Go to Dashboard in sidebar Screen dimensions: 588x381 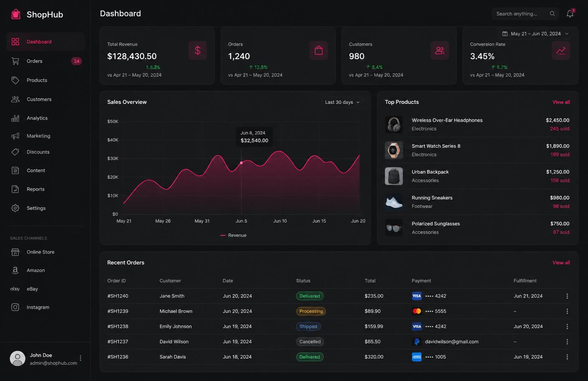(46, 42)
